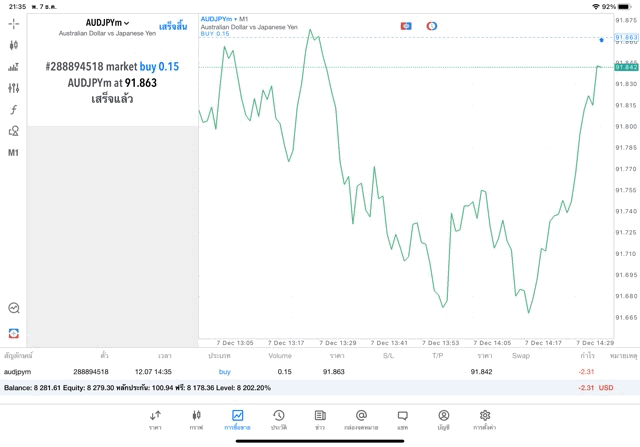Click the magnifier chart icon in sidebar
Viewport: 640px width, 447px height.
14,308
